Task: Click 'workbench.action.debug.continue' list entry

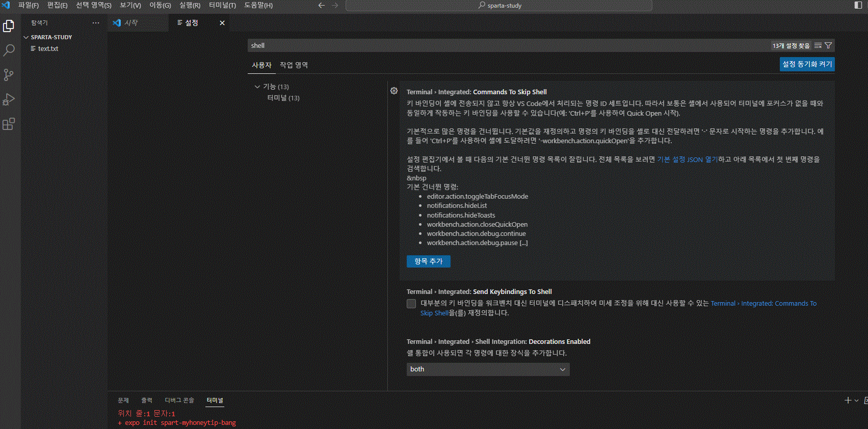Action: [476, 233]
